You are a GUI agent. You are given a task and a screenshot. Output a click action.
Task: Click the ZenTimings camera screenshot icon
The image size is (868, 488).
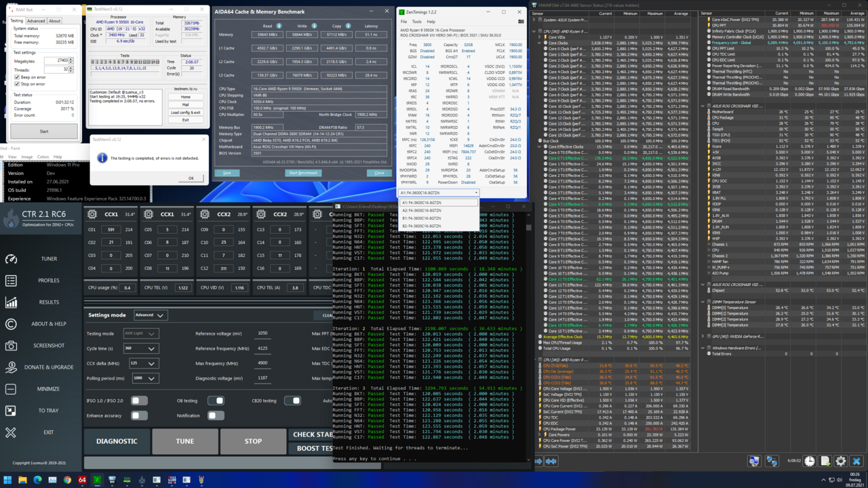(x=521, y=22)
